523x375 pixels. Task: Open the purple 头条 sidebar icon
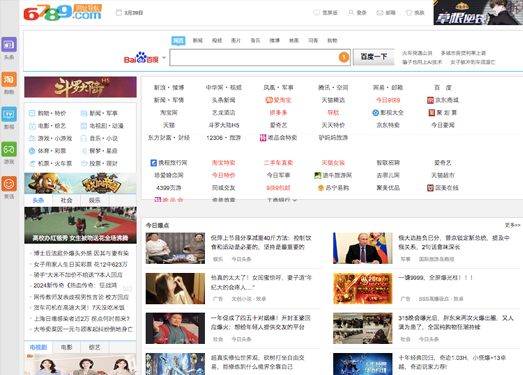point(9,44)
